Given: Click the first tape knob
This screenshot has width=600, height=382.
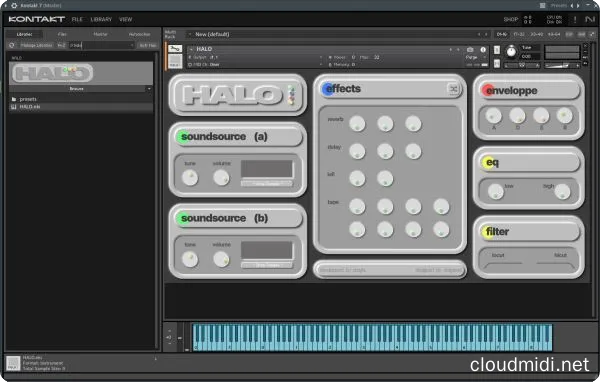Looking at the screenshot, I should [x=357, y=206].
